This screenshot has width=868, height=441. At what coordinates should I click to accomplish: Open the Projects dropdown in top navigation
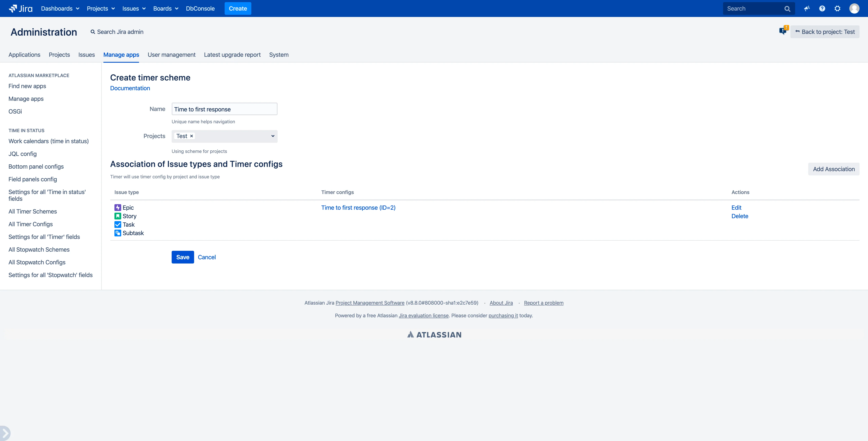click(x=101, y=8)
